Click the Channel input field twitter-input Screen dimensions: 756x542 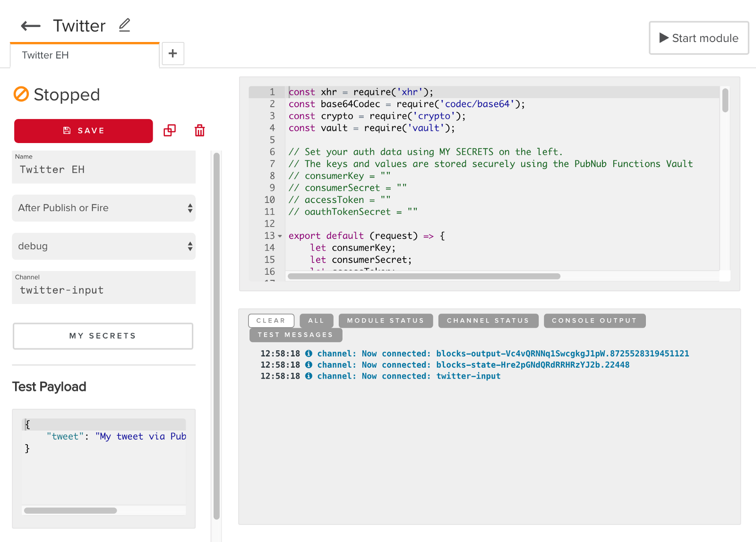(103, 290)
